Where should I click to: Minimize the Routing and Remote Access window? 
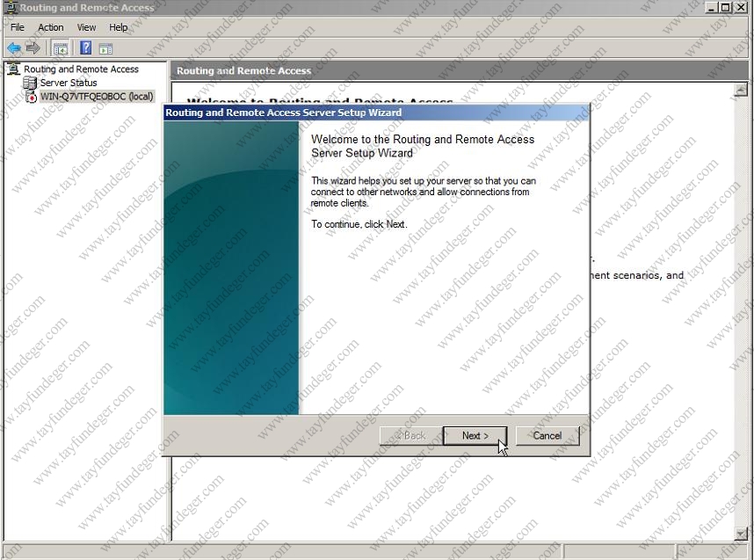point(713,8)
